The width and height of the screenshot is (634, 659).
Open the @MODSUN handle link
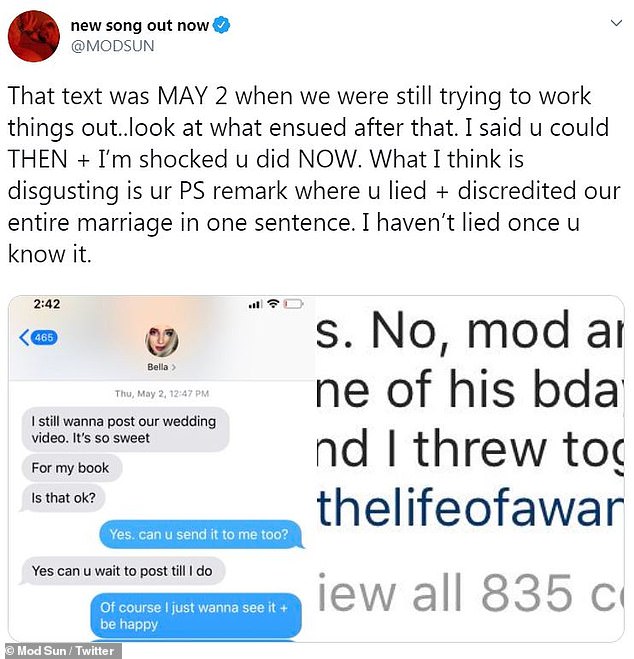tap(113, 45)
